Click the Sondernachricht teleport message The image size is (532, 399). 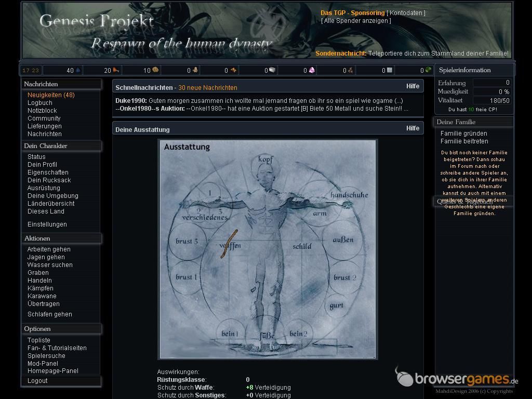tap(412, 54)
